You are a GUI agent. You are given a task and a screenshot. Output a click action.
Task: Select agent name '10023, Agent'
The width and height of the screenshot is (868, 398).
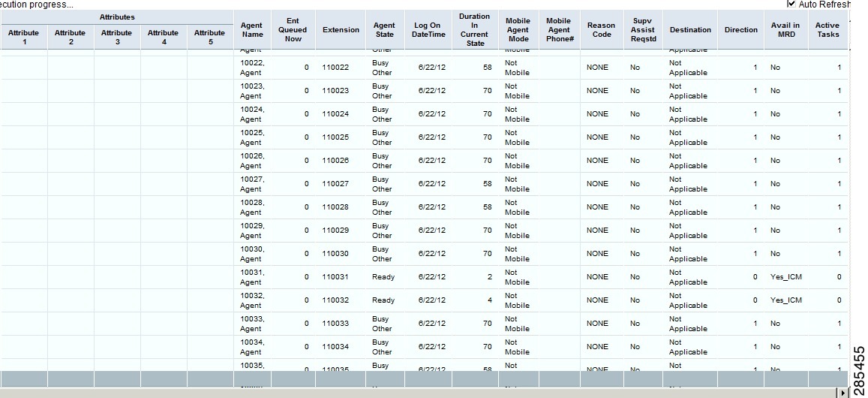252,91
